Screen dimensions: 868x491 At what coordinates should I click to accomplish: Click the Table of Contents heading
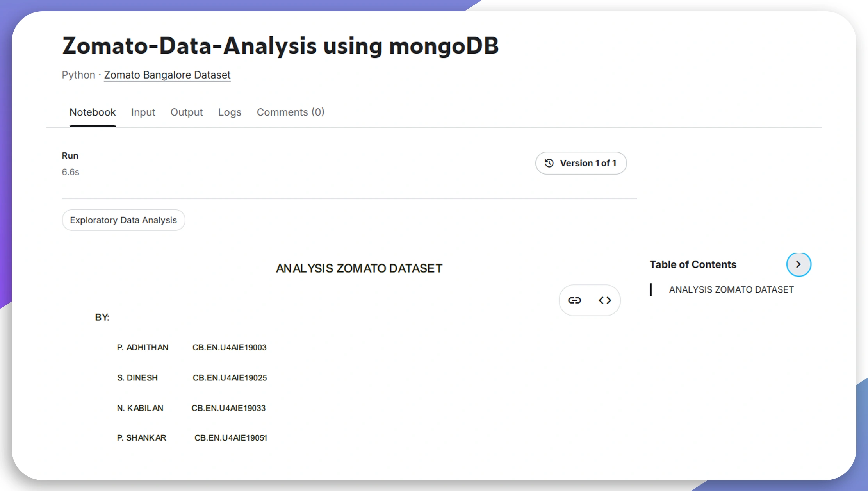click(693, 264)
